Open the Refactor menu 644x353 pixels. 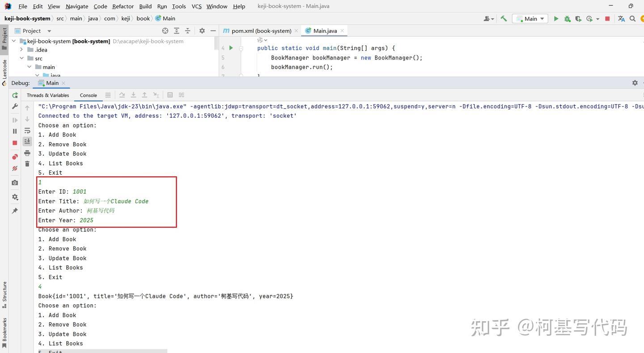(123, 6)
